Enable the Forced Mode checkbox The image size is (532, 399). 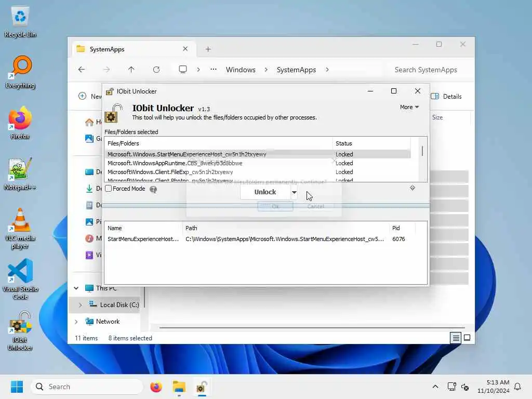[109, 188]
